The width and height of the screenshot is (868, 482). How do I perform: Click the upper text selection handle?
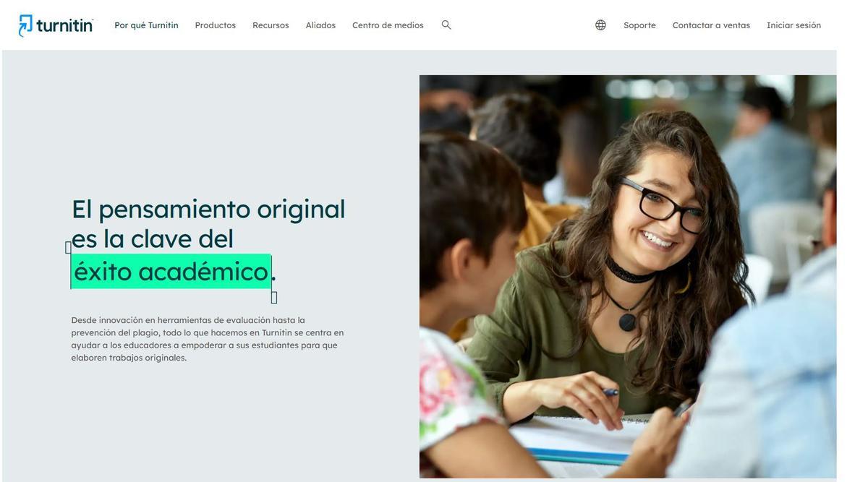click(x=68, y=248)
